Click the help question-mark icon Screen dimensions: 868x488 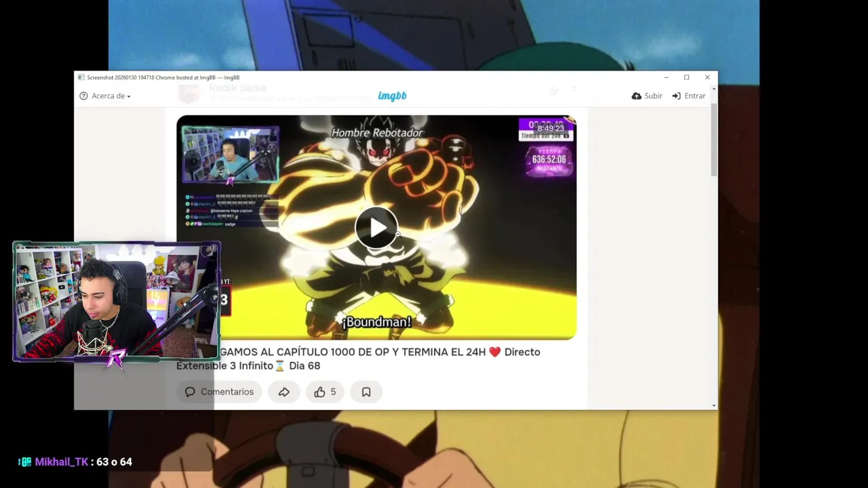[84, 96]
